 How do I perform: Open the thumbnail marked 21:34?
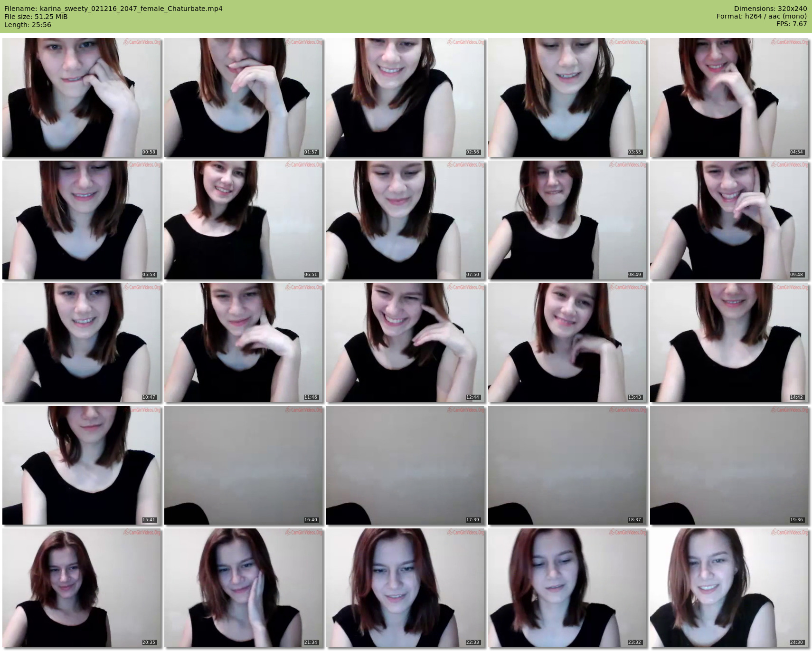244,588
